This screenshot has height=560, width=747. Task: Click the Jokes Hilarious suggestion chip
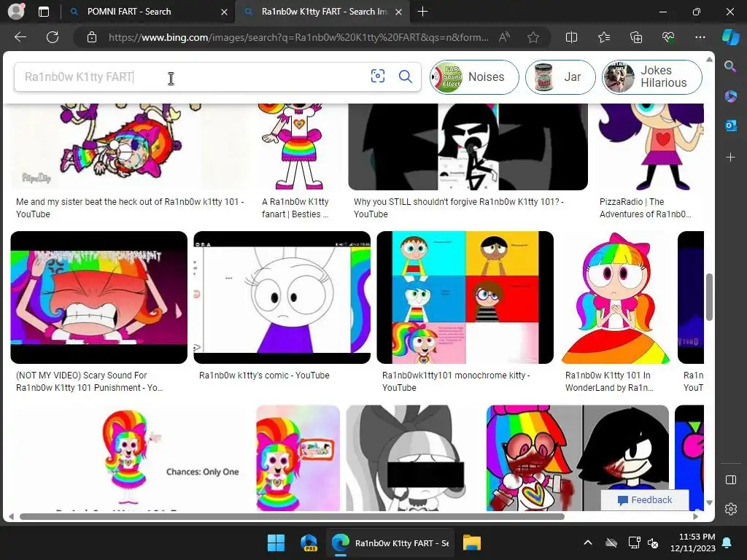pos(651,77)
